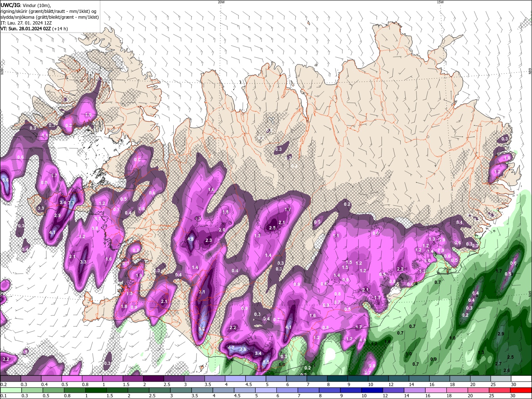
Task: Select the 5.6 snowfall value at the west edge
Action: pos(5,180)
